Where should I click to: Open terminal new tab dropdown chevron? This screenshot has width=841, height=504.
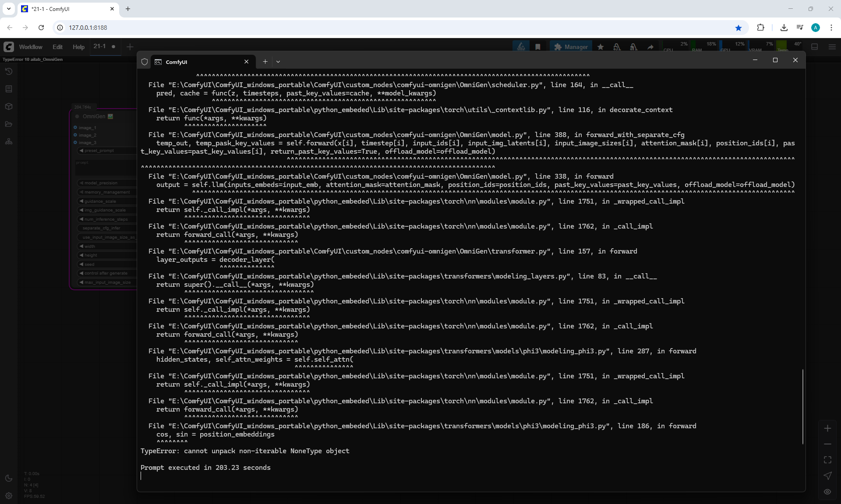(x=278, y=62)
